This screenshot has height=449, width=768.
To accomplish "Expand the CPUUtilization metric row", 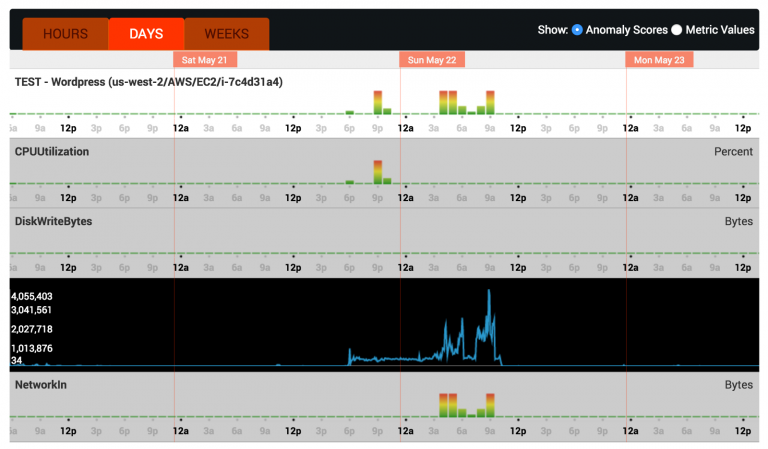I will [52, 152].
